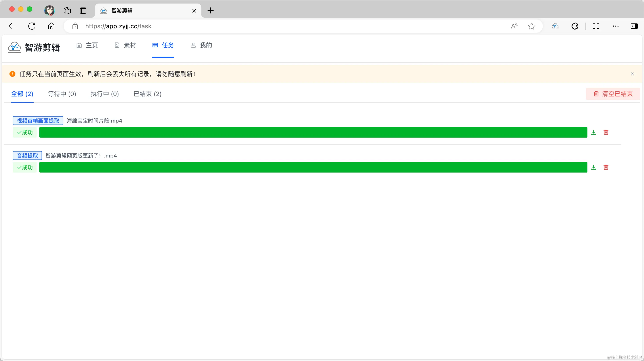Add page to favorites with star icon

tap(532, 26)
